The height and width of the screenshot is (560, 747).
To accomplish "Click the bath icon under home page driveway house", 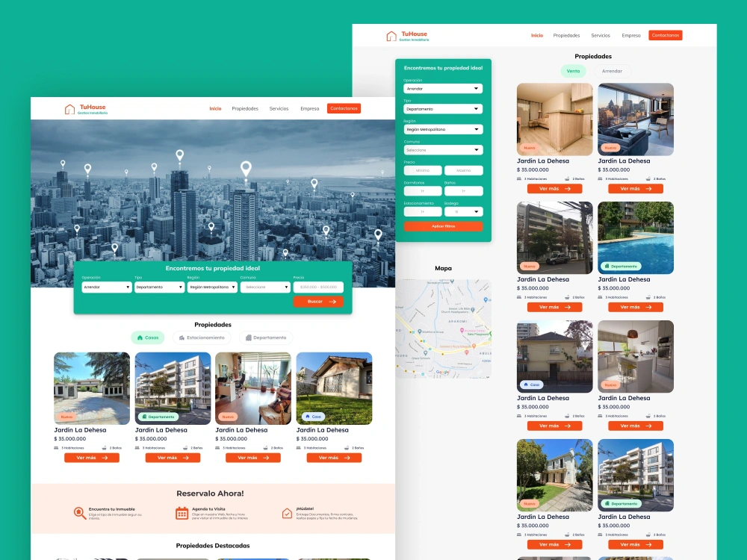I will [104, 448].
